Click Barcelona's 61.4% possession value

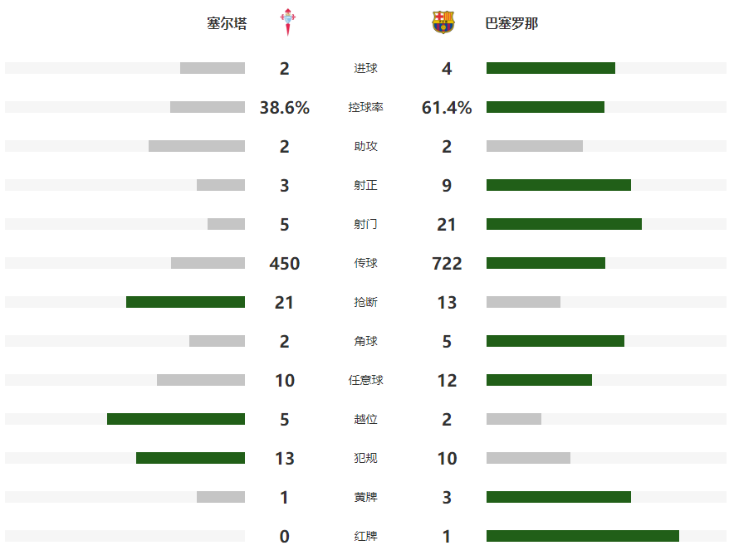tap(447, 108)
